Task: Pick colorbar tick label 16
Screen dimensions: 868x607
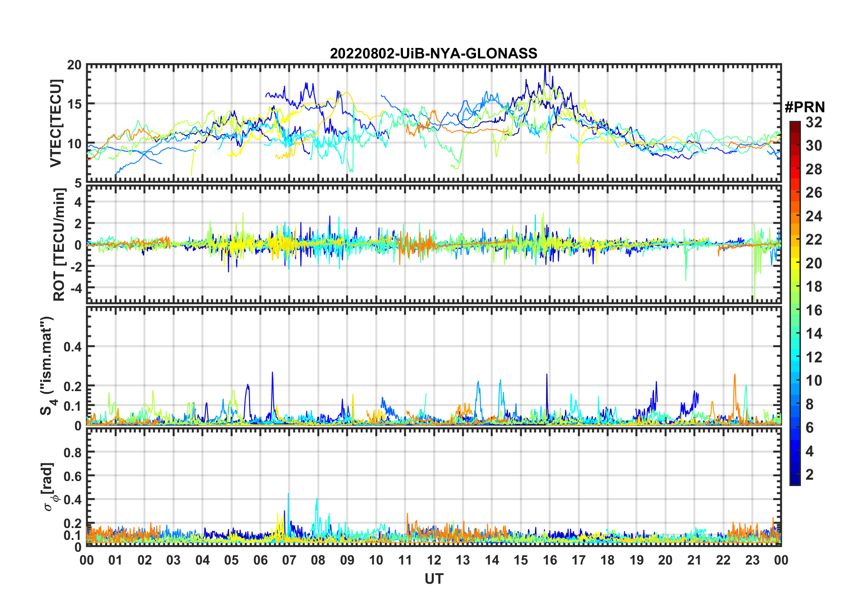Action: (x=814, y=310)
